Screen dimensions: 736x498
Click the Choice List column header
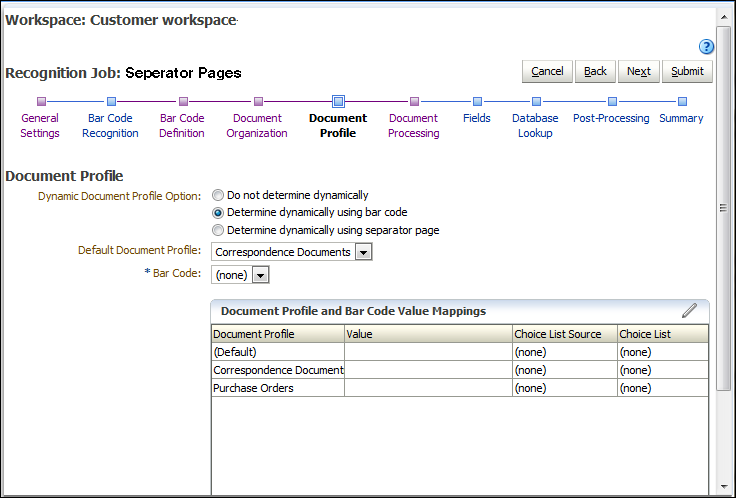point(663,334)
